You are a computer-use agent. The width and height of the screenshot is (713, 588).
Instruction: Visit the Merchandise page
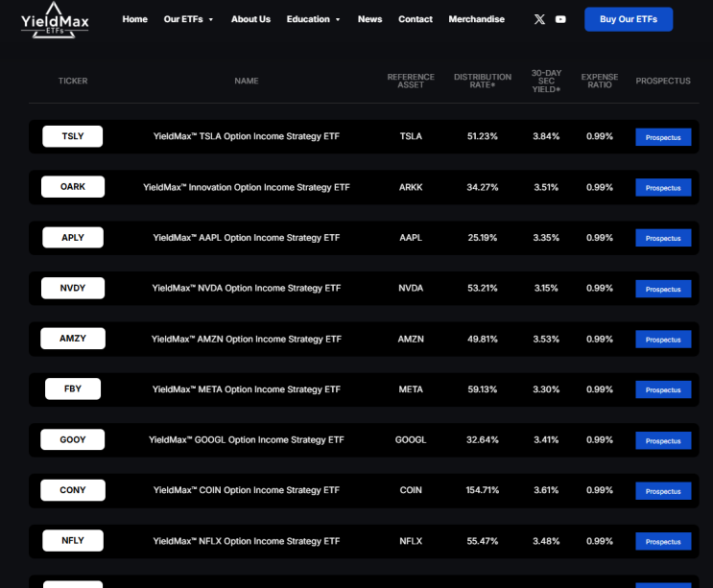[x=476, y=19]
